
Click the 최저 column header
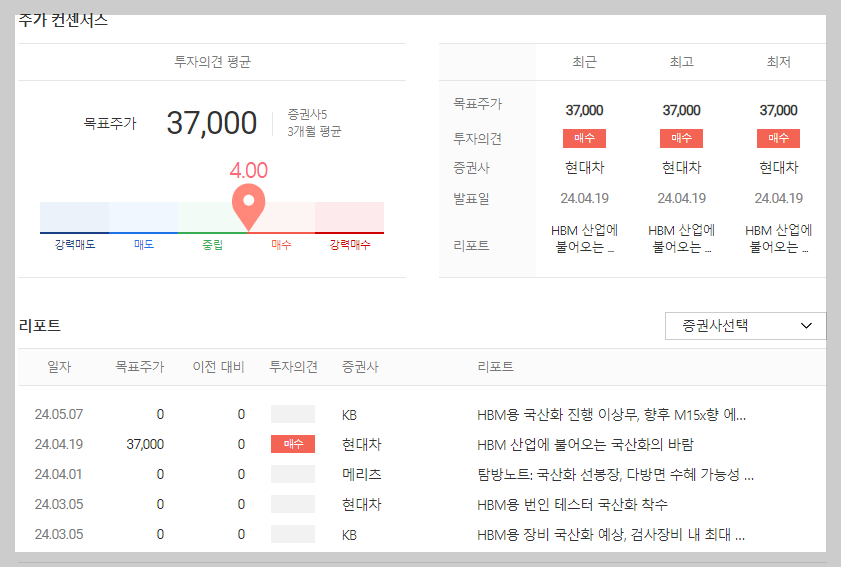778,62
